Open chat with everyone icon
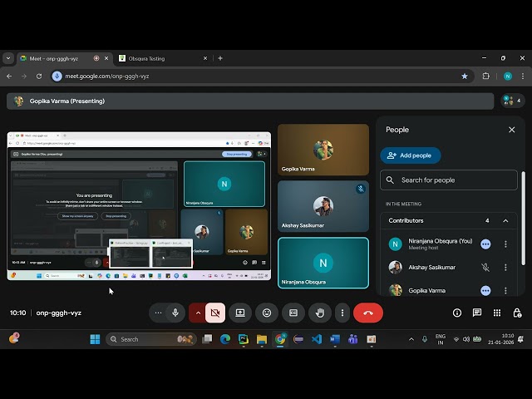 [477, 313]
